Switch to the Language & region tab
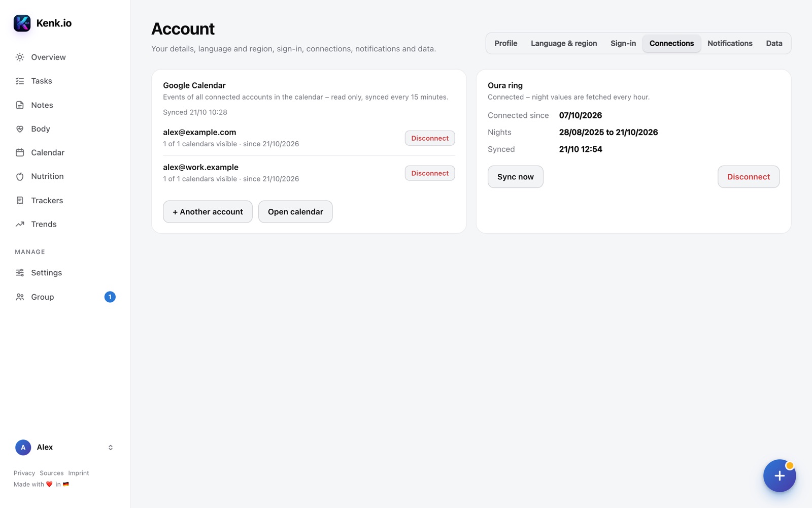The image size is (812, 508). coord(564,44)
